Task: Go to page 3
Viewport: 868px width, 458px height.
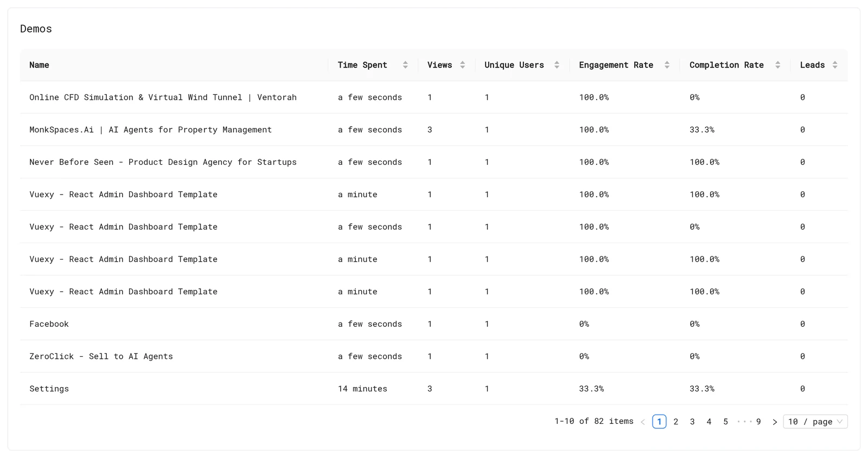Action: (x=692, y=422)
